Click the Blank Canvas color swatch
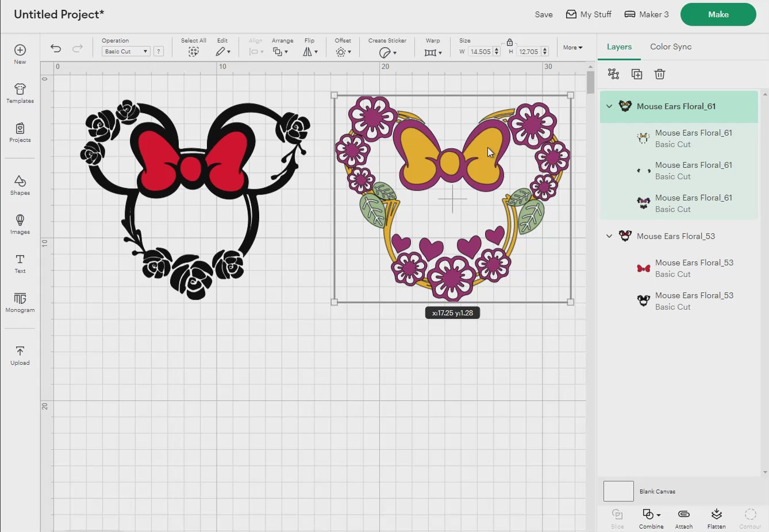This screenshot has width=769, height=532. [618, 491]
